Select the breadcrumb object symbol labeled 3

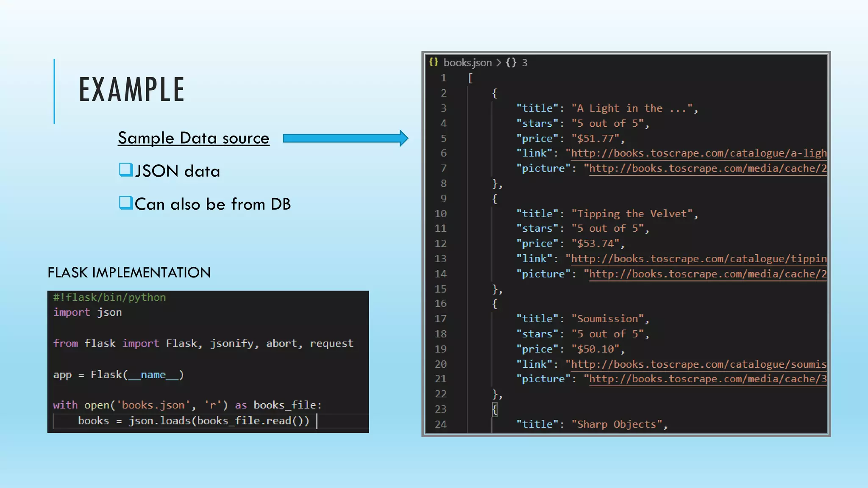click(517, 63)
